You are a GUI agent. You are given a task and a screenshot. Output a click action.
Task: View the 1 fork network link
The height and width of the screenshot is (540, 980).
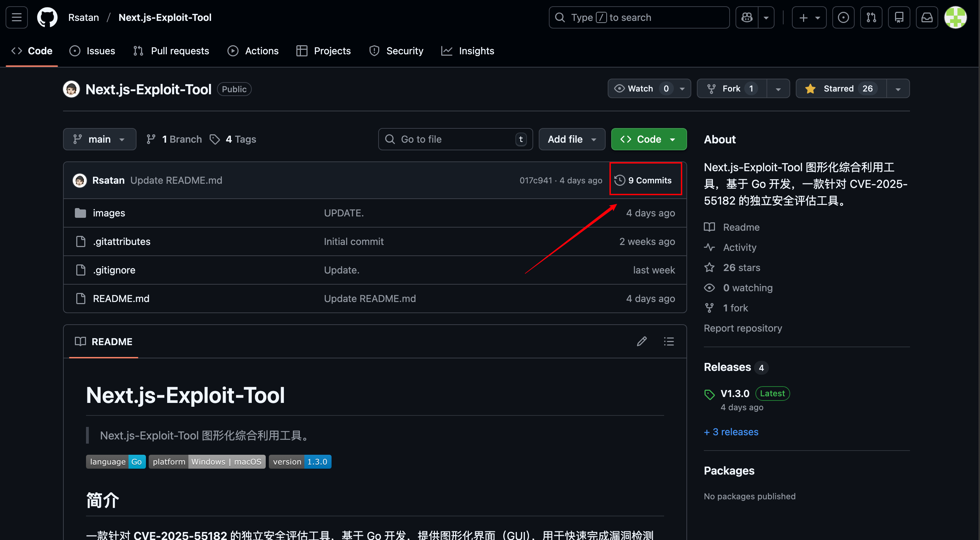(x=726, y=308)
